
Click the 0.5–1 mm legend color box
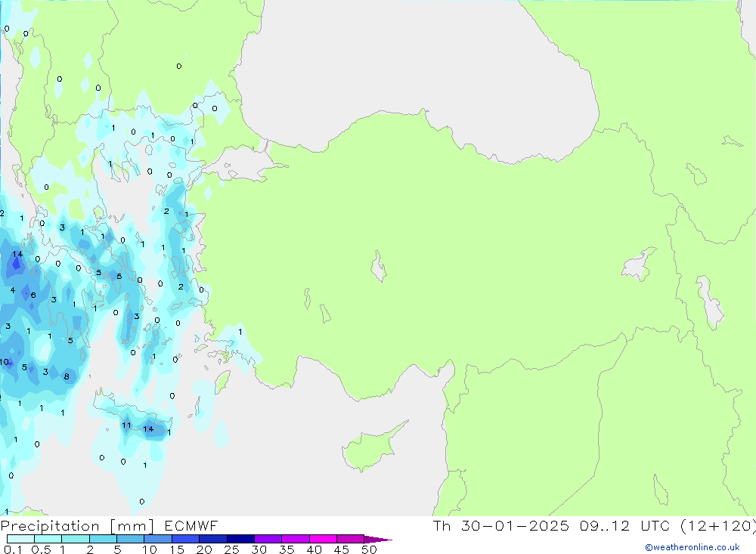click(48, 539)
